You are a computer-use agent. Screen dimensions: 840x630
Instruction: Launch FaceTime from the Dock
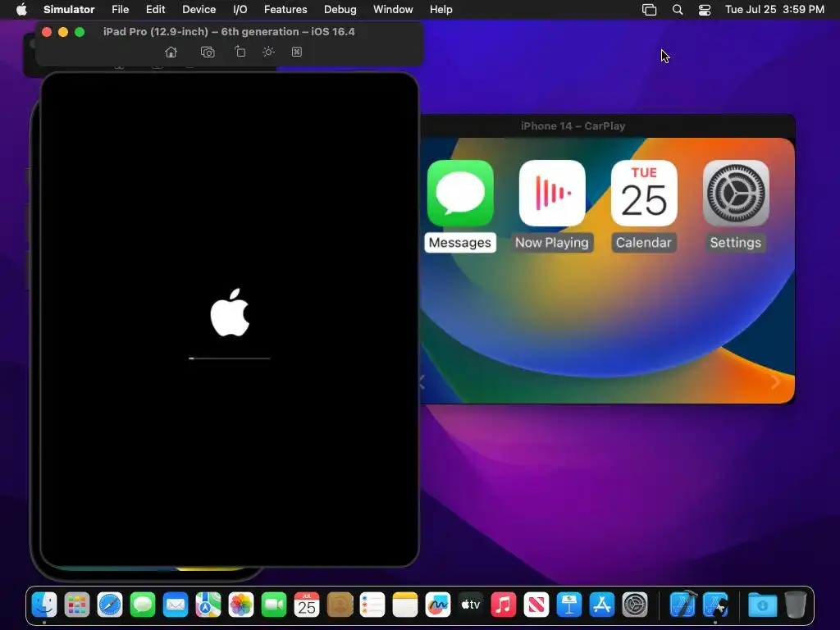click(x=274, y=605)
